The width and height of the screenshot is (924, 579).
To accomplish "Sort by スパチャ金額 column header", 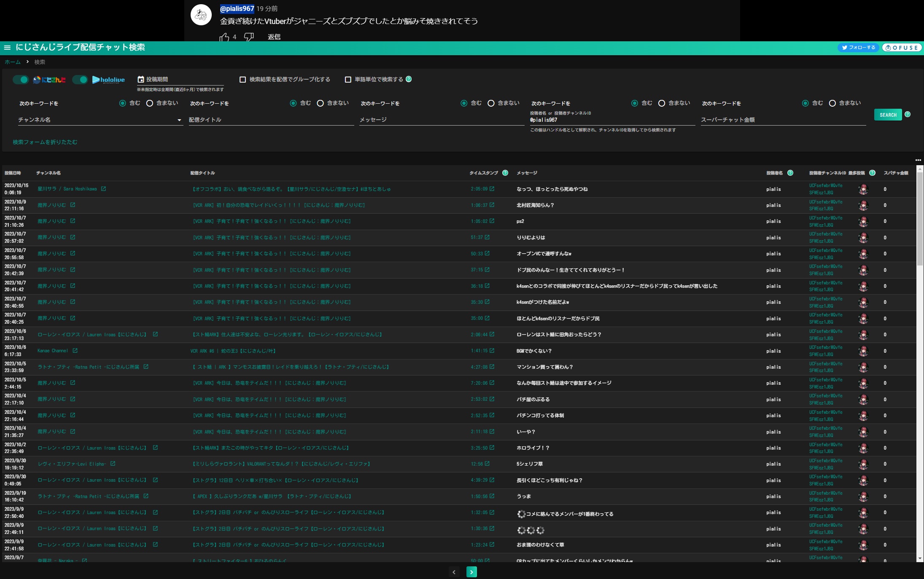I will click(x=896, y=173).
